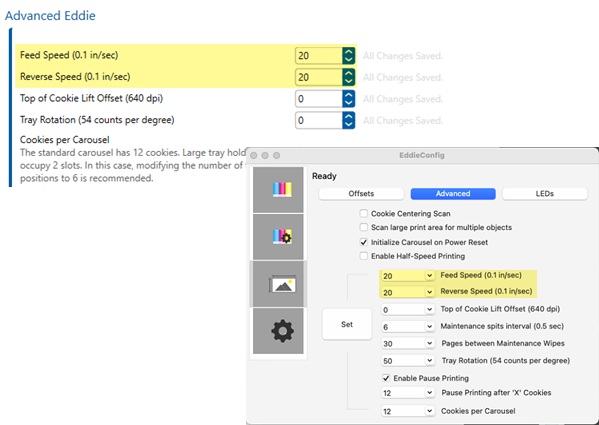Enable Cookie Centering Scan checkbox
This screenshot has width=599, height=425.
(x=364, y=213)
